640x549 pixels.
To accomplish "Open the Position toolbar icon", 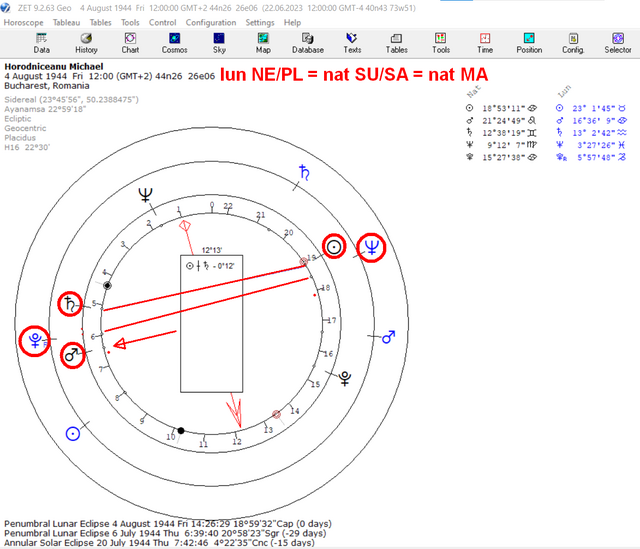I will pos(529,43).
